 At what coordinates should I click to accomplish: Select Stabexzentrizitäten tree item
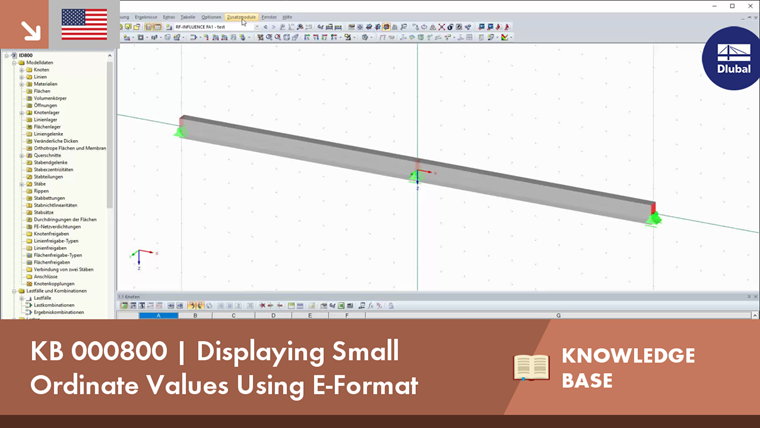53,170
